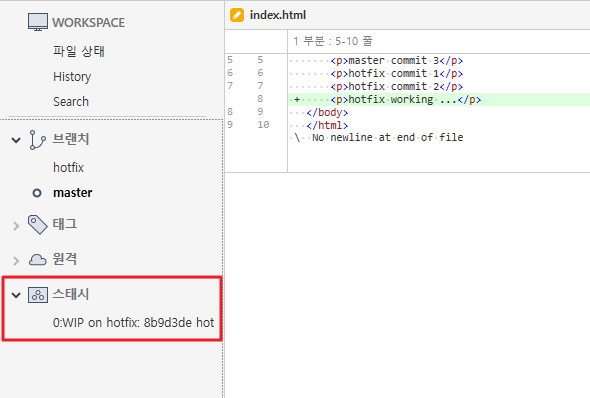Click the stash icon beside 스태시
This screenshot has width=590, height=398.
(x=38, y=295)
